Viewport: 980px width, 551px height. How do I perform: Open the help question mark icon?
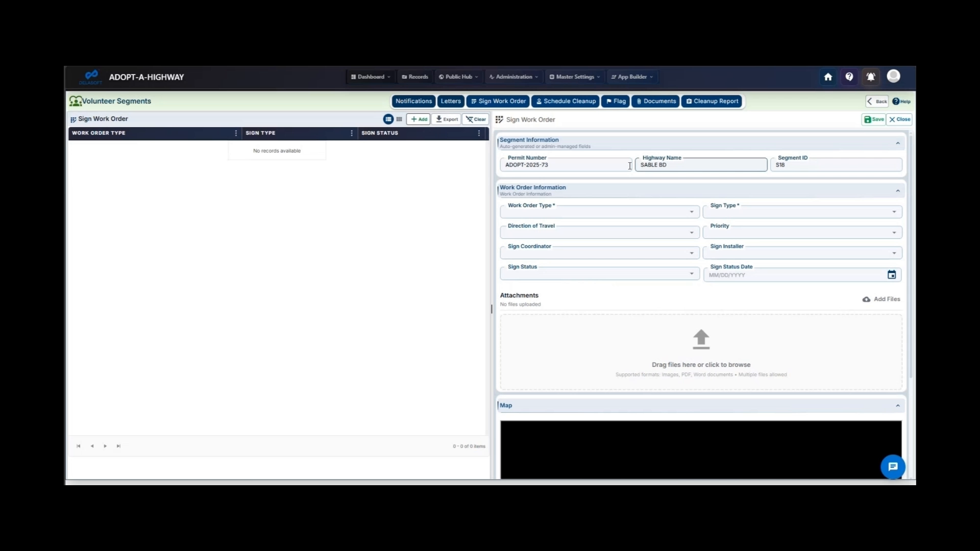[x=849, y=77]
